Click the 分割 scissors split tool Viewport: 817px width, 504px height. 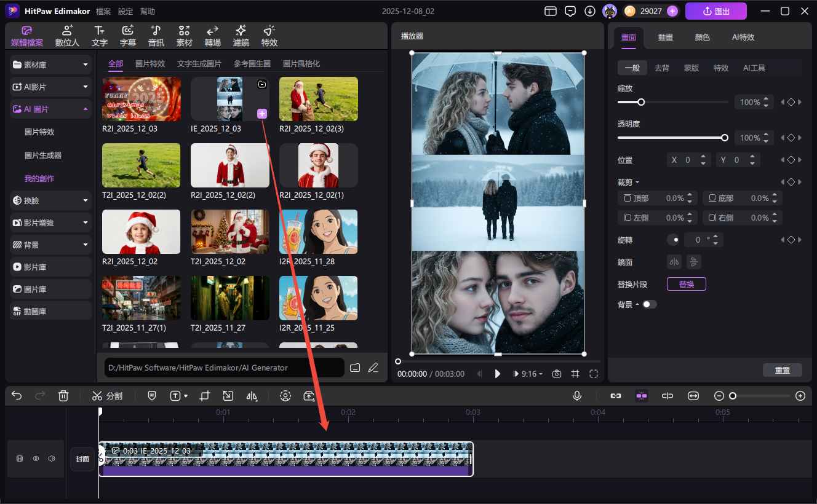pos(107,396)
